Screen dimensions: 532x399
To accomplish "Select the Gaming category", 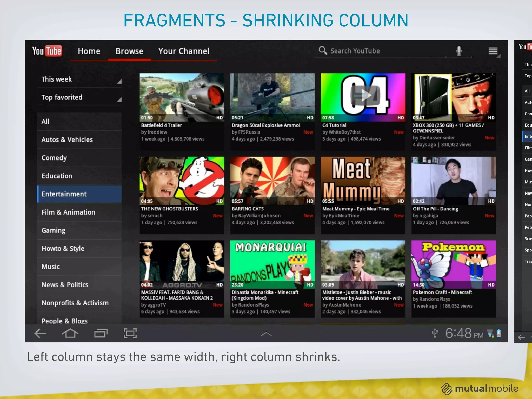I will 79,230.
